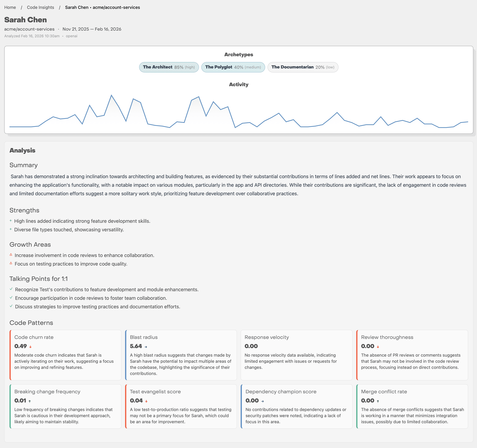Collapse the Summary section
477x448 pixels.
[24, 165]
